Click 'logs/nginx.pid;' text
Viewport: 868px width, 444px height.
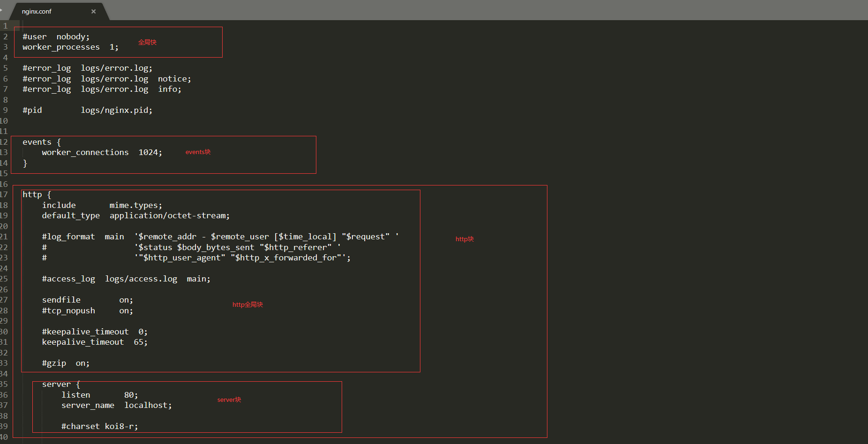pyautogui.click(x=117, y=111)
